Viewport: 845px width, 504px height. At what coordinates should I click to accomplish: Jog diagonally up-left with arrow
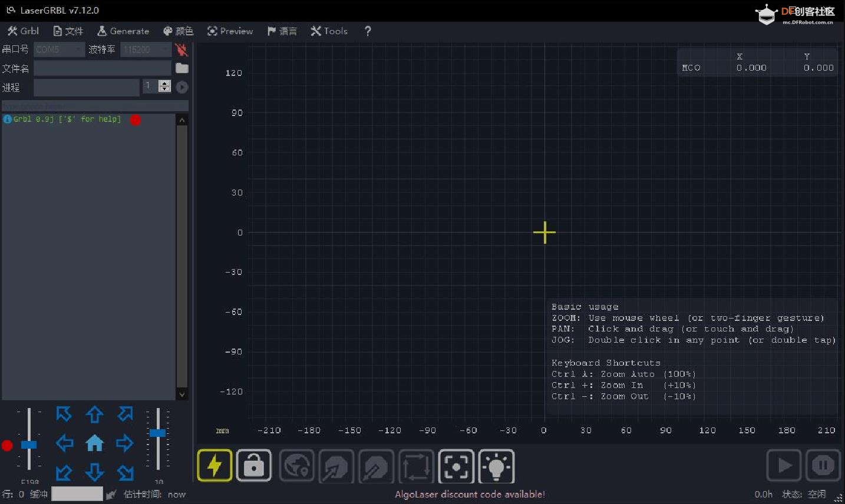coord(64,414)
